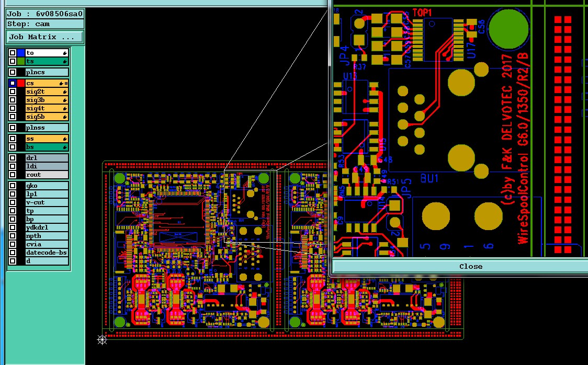Click the hand icon on the sig4t layer
This screenshot has width=588, height=365.
[x=65, y=109]
